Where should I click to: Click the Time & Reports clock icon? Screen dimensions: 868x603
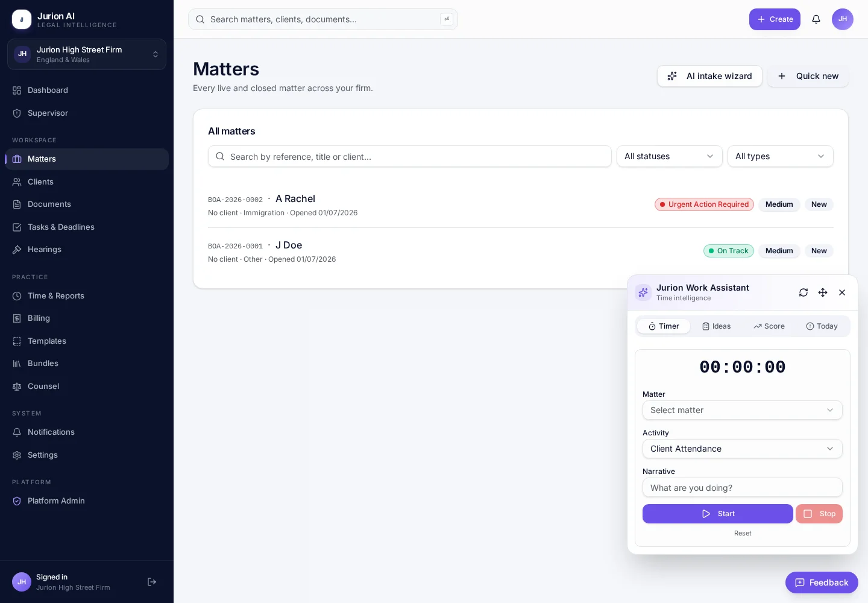pyautogui.click(x=17, y=296)
